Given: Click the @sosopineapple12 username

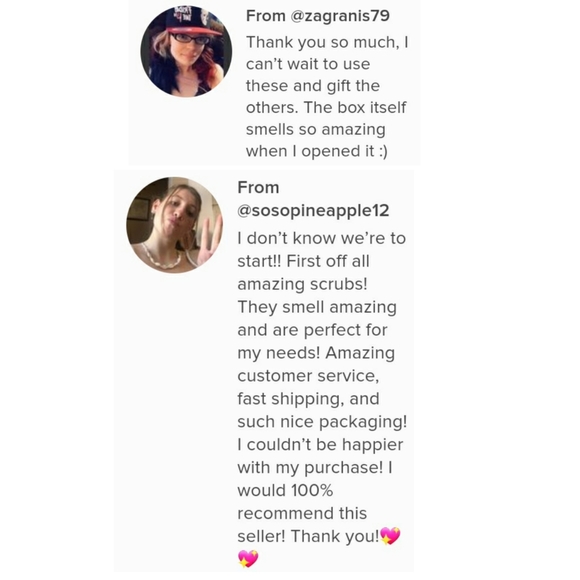Looking at the screenshot, I should coord(313,210).
